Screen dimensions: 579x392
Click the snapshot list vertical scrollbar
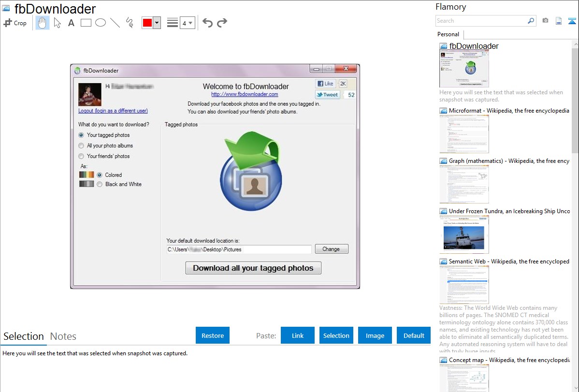575,100
